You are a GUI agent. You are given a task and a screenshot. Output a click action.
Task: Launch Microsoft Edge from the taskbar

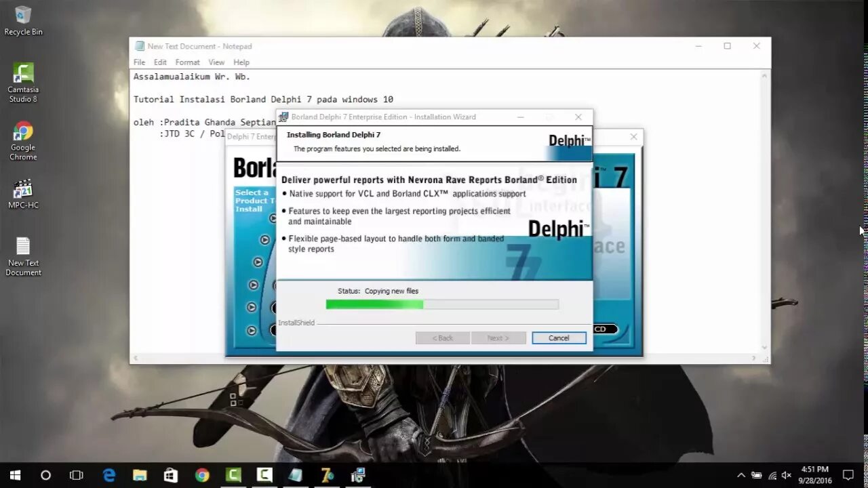(109, 475)
